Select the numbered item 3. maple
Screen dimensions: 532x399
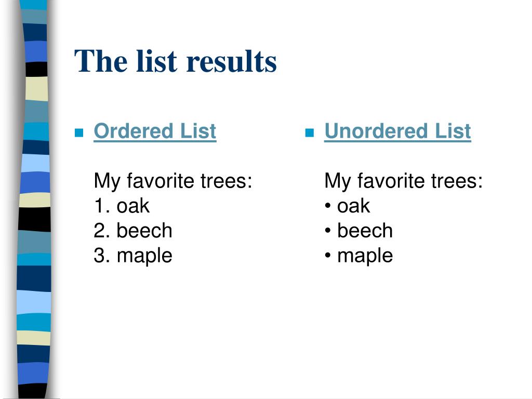click(133, 256)
